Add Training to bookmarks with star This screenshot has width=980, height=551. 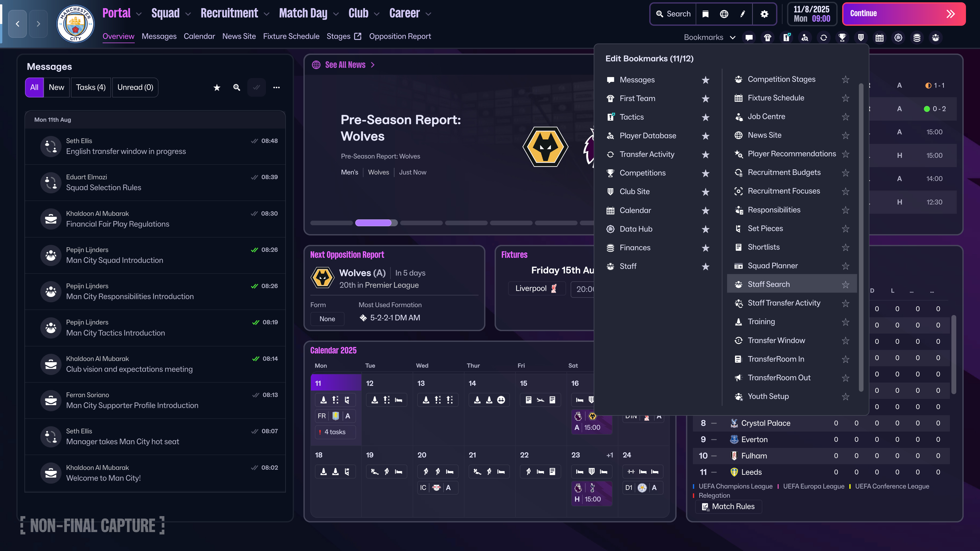click(x=845, y=322)
